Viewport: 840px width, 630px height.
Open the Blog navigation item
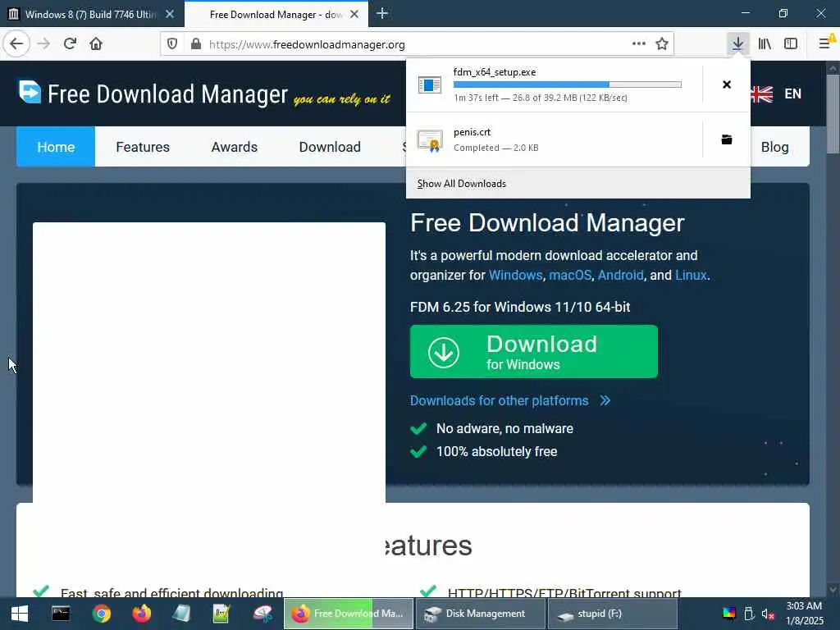774,147
